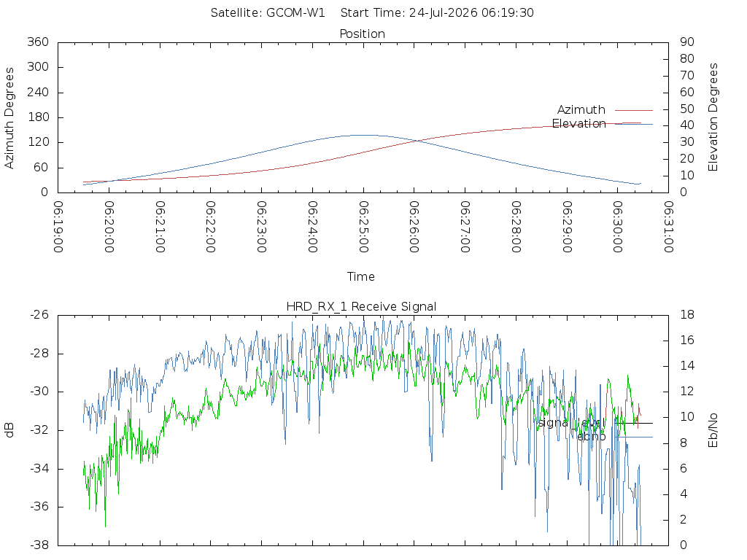Click the 120 azimuth axis value
747x560 pixels.
coord(38,142)
